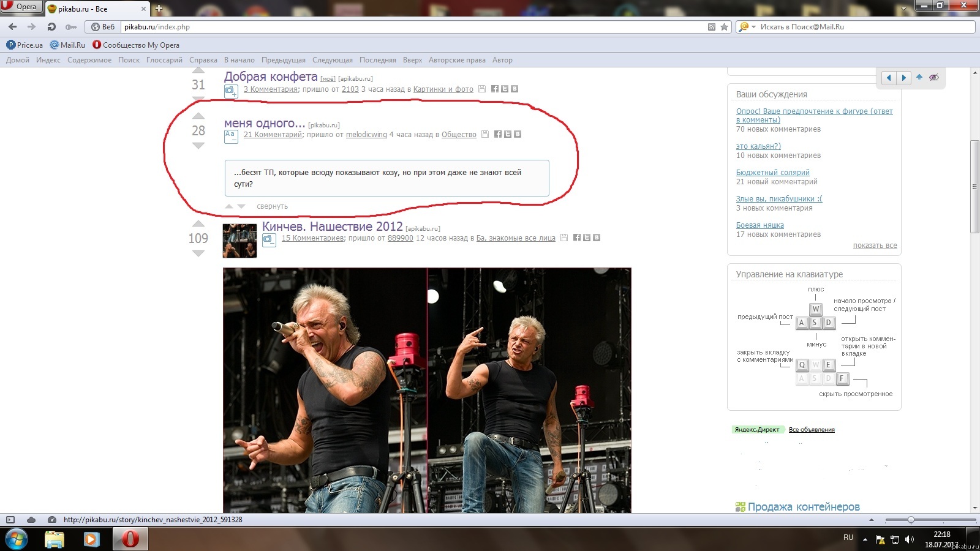980x551 pixels.
Task: Toggle the 'Aa' text post expand icon
Action: point(231,136)
